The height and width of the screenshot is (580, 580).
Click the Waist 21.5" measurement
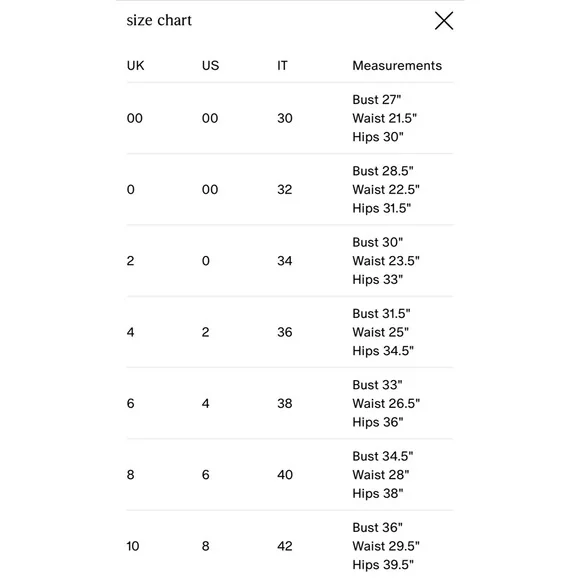(384, 118)
